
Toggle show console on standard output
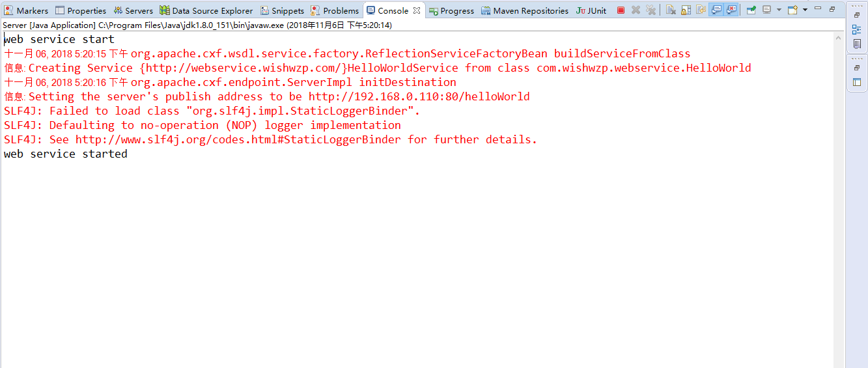tap(716, 10)
